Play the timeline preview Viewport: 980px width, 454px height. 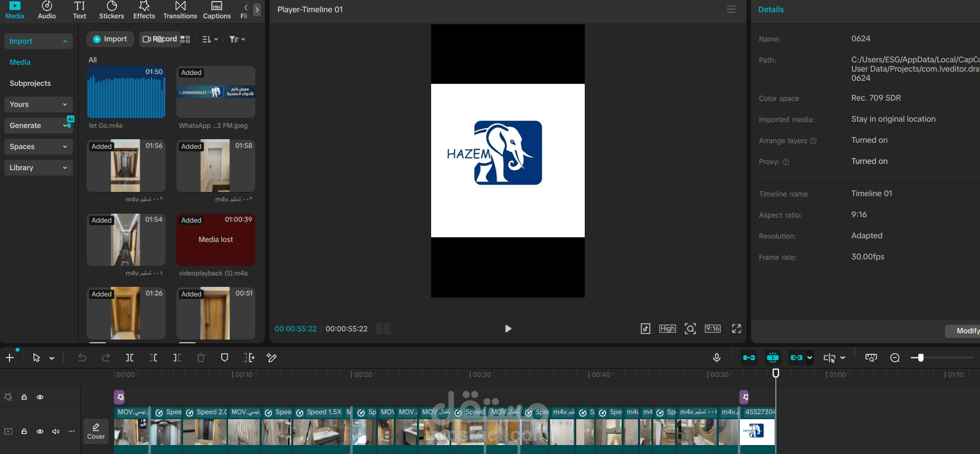pos(508,329)
